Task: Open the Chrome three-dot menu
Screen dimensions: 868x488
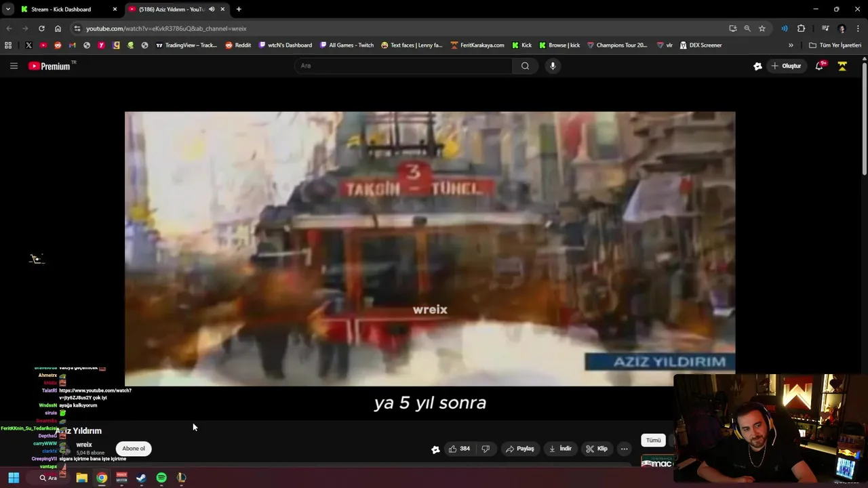Action: [859, 28]
